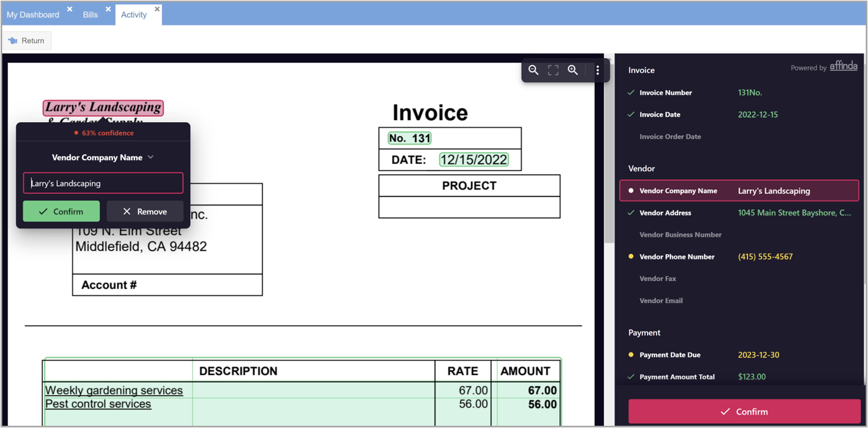Click the Remove button in popup
This screenshot has width=868, height=428.
click(x=145, y=211)
